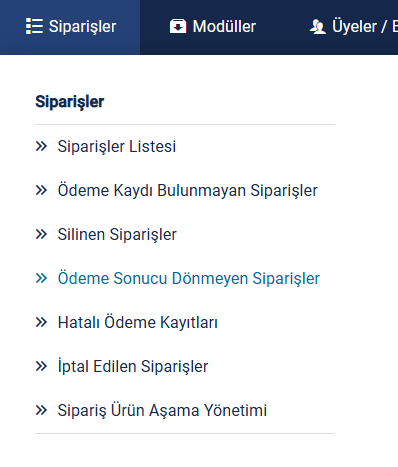Click double-chevron icon before Siparişler Listesi
The image size is (398, 467).
(x=41, y=146)
